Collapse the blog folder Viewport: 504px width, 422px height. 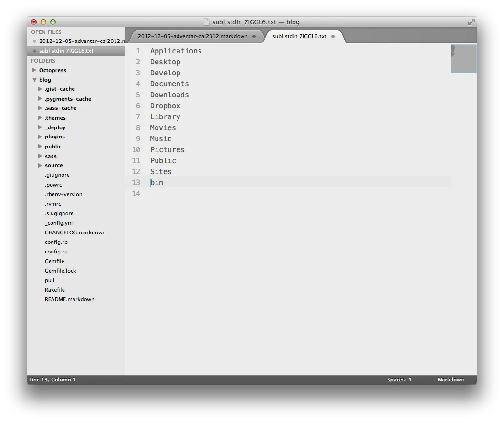pyautogui.click(x=34, y=80)
